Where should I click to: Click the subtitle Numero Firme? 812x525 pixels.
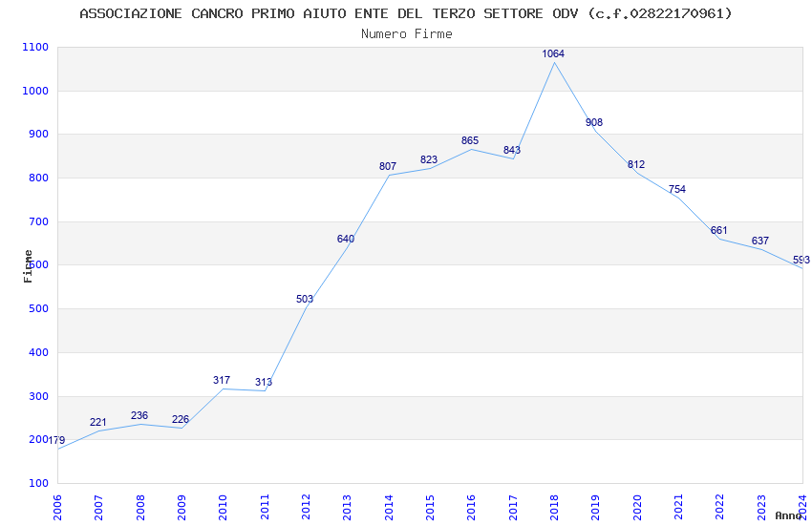(407, 34)
